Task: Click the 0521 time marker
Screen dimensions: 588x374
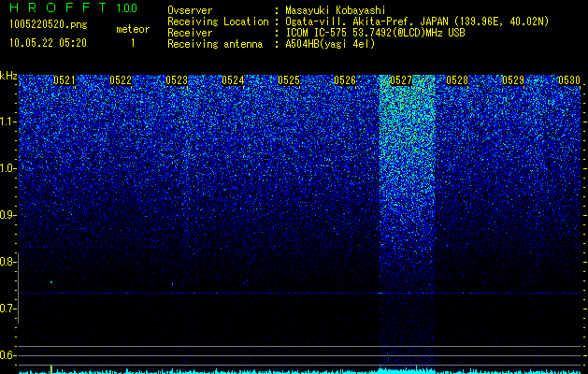Action: coord(65,80)
